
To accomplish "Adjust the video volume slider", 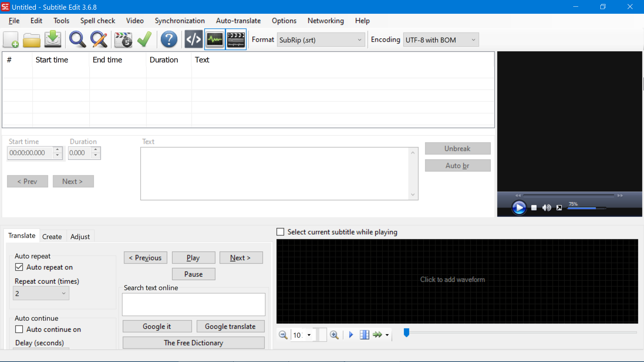I will (x=586, y=208).
